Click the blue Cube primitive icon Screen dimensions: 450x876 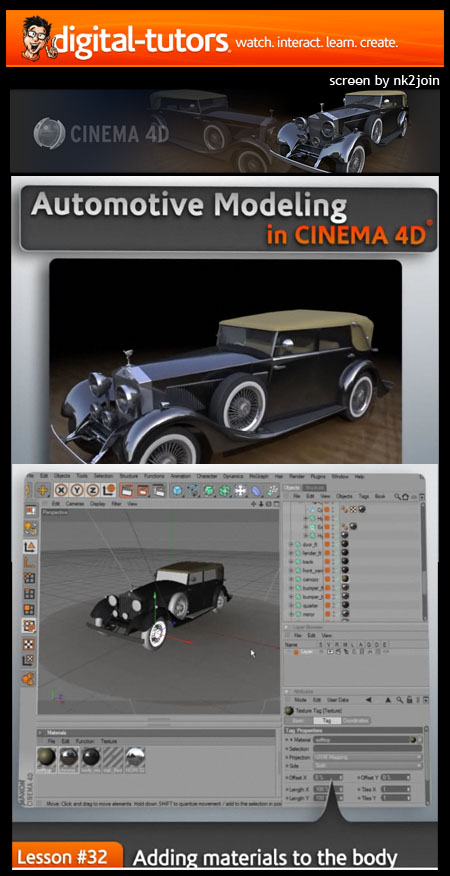tap(177, 491)
